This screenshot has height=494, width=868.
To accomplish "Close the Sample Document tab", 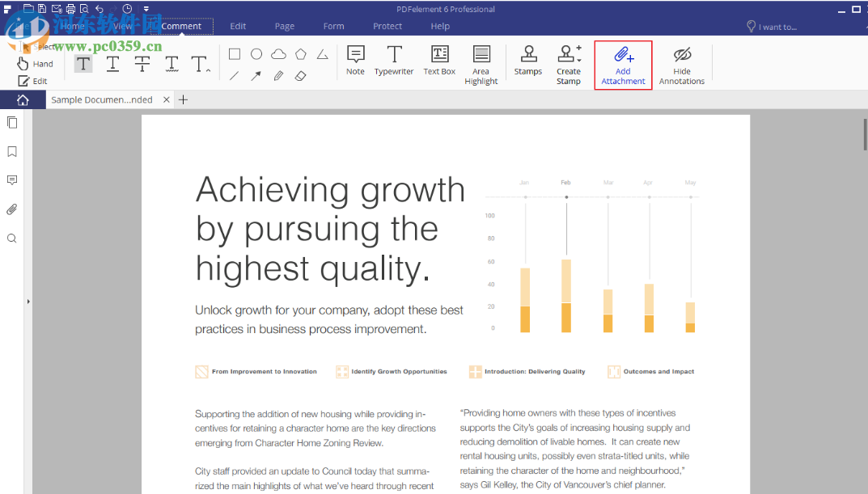I will pyautogui.click(x=167, y=99).
